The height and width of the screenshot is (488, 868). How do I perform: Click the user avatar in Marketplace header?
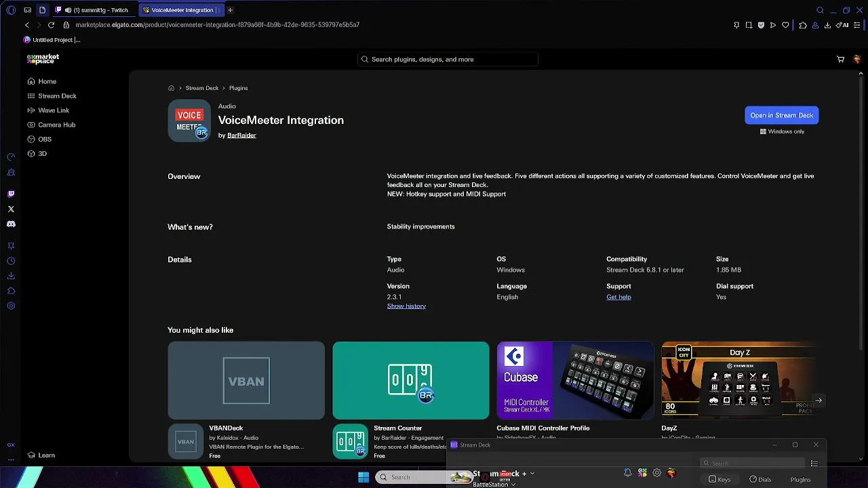pos(857,60)
